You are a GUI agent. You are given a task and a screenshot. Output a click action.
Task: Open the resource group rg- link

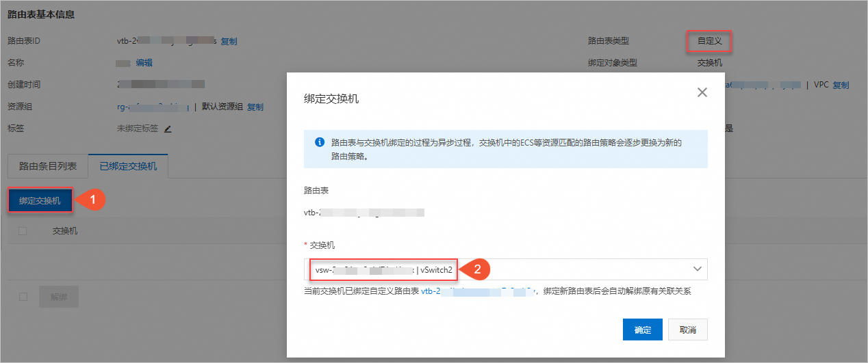tap(153, 107)
